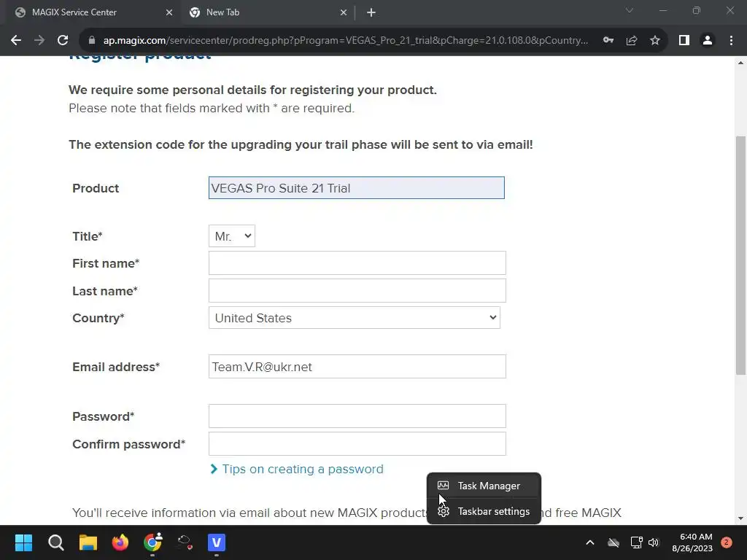
Task: Open the clock showing 6:40 AM
Action: (x=692, y=542)
